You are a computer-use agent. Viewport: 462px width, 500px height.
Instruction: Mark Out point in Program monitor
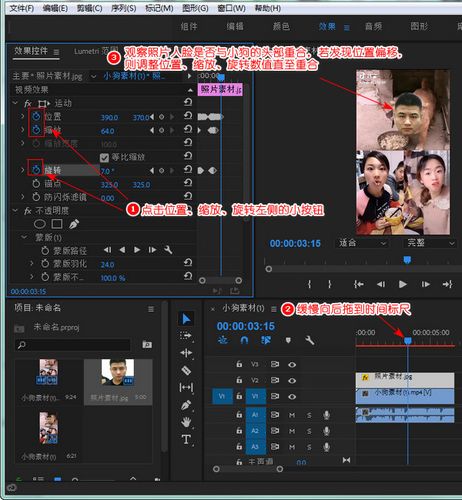pos(329,284)
